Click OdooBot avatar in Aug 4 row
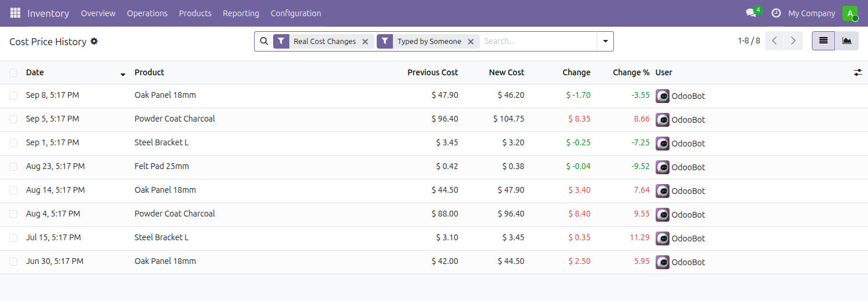Viewport: 868px width, 301px height. click(663, 215)
